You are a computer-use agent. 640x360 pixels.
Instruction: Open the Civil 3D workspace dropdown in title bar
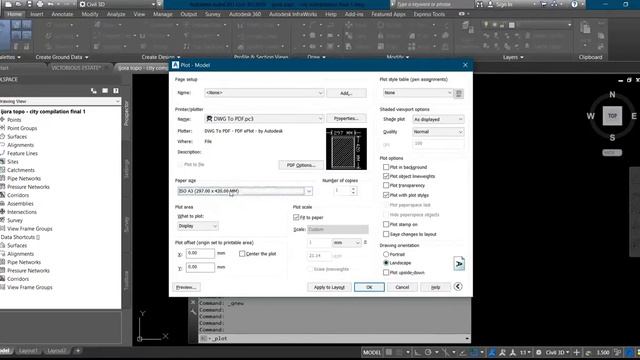118,4
